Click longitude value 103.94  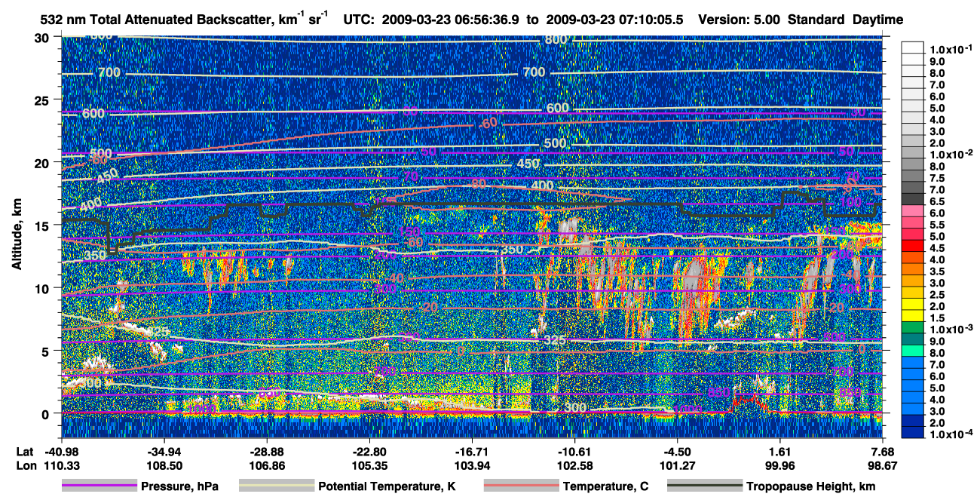(x=472, y=465)
